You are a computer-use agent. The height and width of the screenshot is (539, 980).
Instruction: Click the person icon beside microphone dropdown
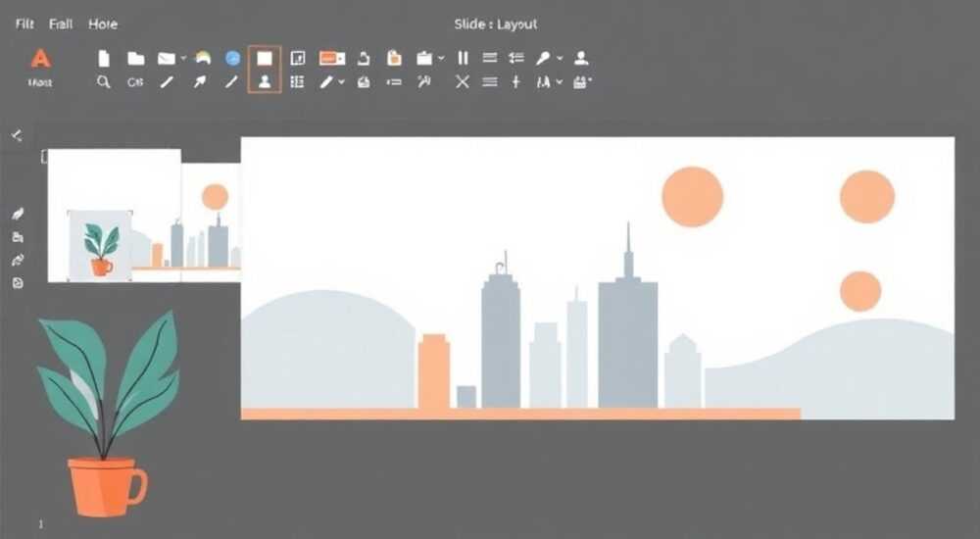[581, 58]
